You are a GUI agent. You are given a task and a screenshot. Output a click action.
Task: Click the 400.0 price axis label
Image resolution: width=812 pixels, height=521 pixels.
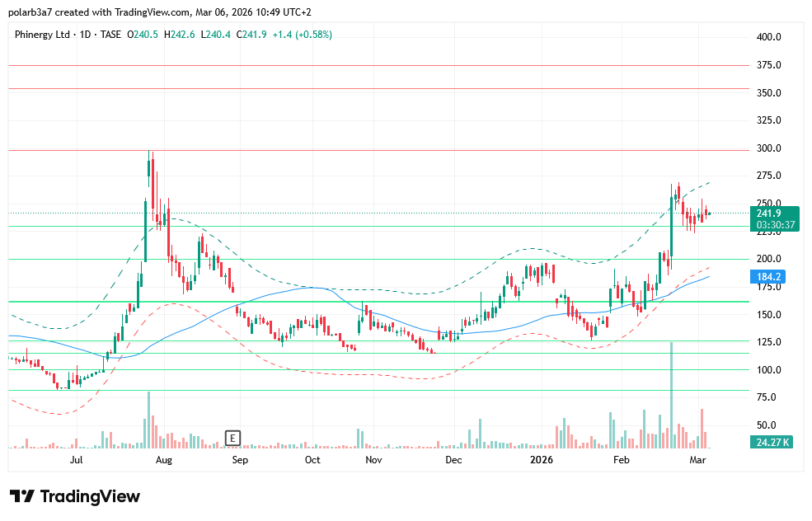(x=768, y=37)
